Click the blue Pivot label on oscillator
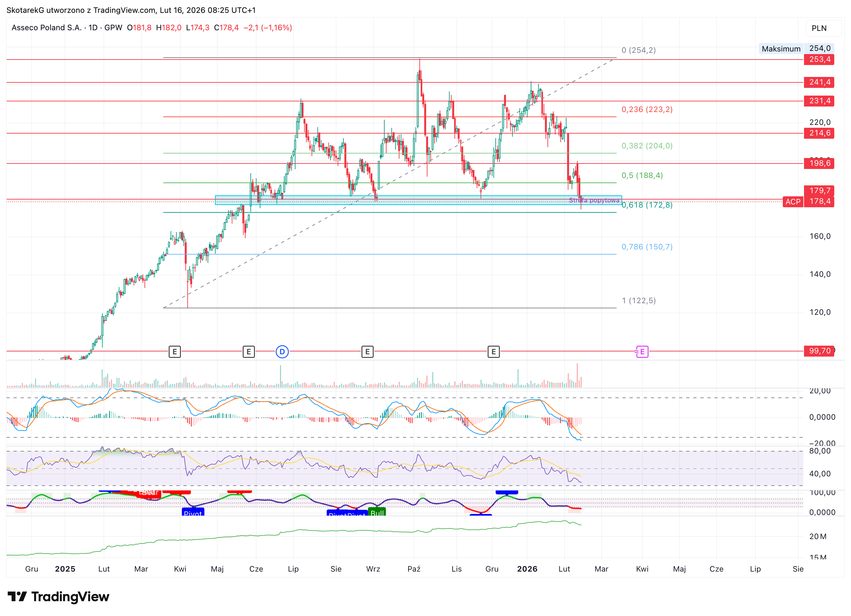The image size is (851, 616). click(x=193, y=512)
